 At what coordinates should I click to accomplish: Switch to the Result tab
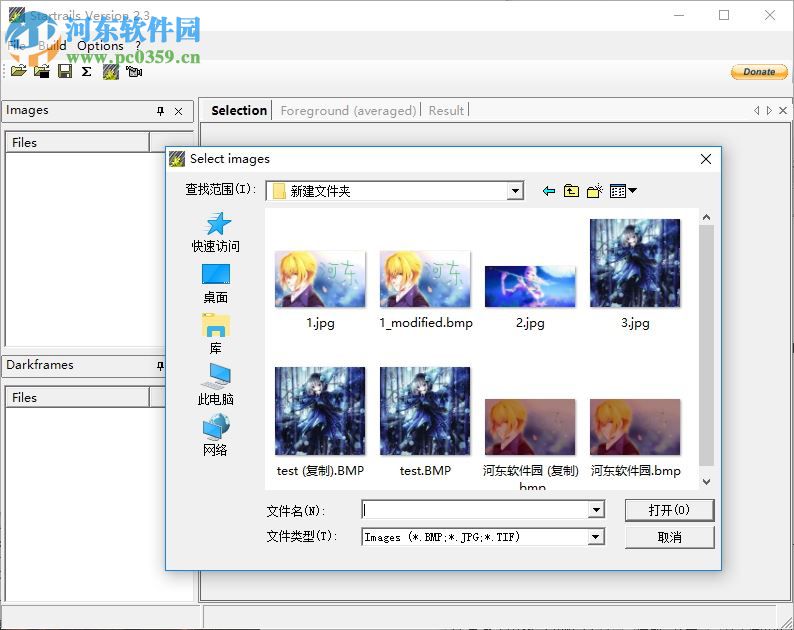[446, 110]
